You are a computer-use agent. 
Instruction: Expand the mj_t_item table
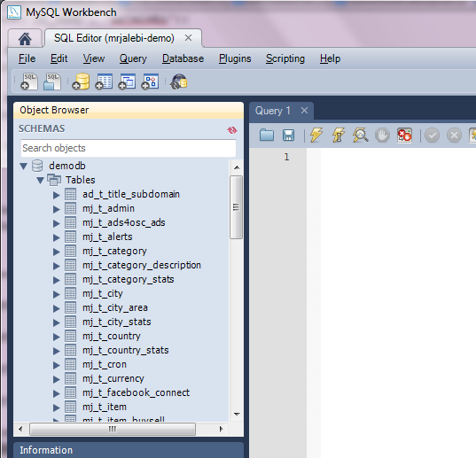(57, 408)
